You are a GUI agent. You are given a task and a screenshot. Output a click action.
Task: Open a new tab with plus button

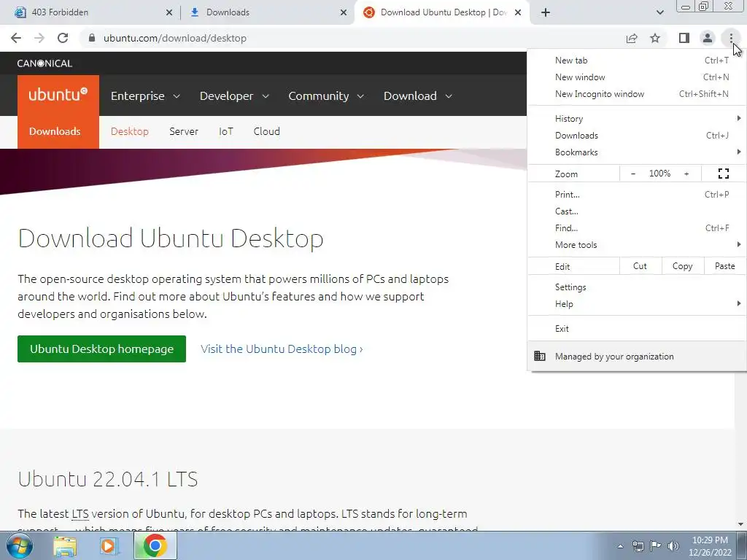[x=546, y=12]
